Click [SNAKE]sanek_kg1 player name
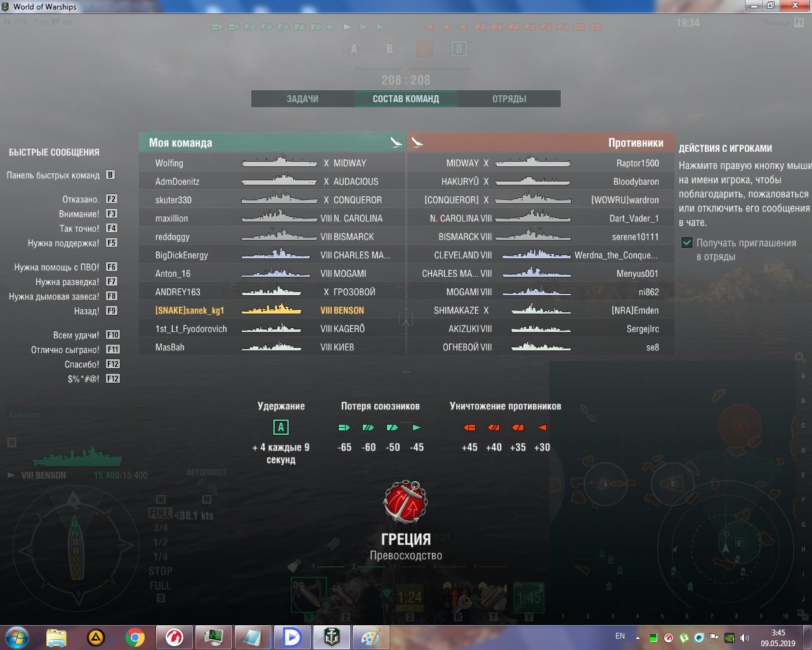Viewport: 812px width, 650px height. tap(190, 310)
